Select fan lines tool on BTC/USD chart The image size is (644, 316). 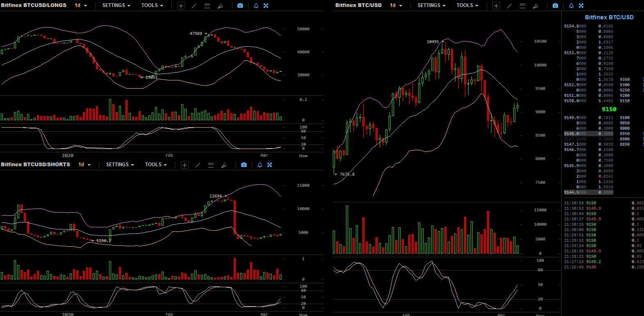[535, 6]
